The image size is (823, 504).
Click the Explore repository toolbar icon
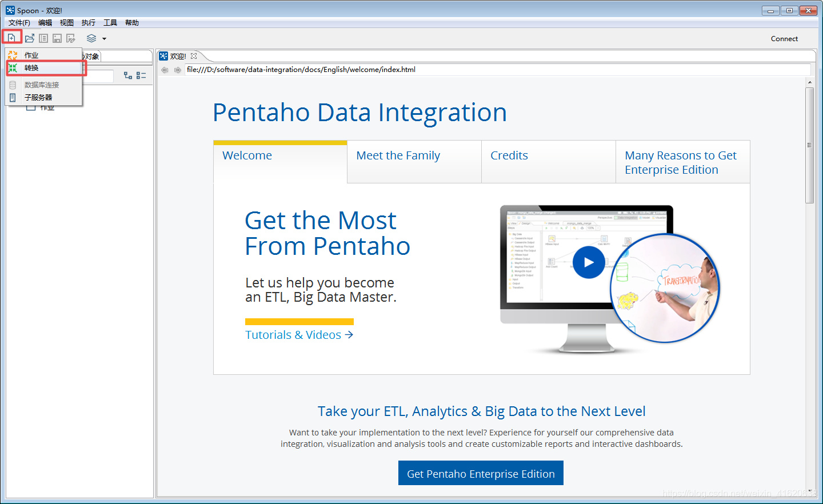click(43, 38)
